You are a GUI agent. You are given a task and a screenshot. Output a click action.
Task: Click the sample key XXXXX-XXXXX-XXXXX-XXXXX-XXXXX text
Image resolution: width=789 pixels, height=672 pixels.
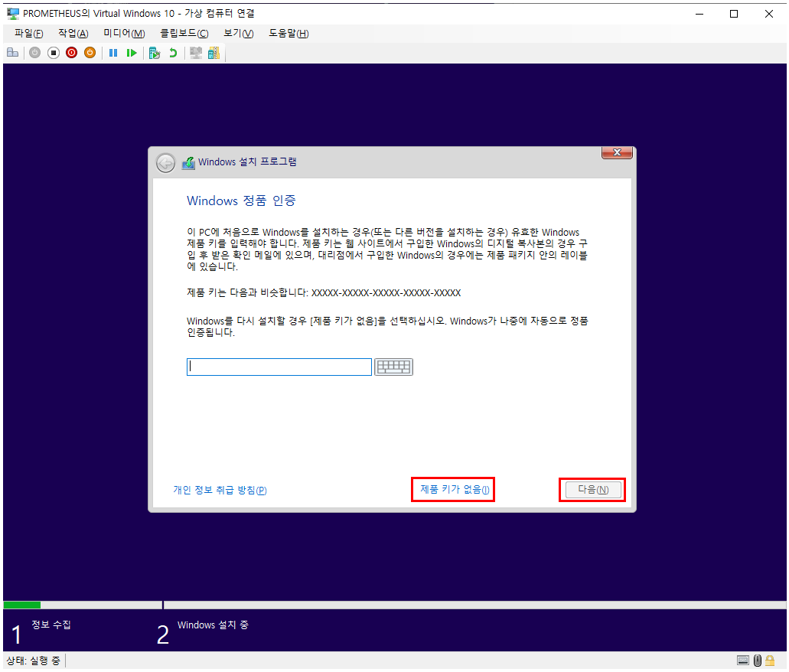click(386, 293)
